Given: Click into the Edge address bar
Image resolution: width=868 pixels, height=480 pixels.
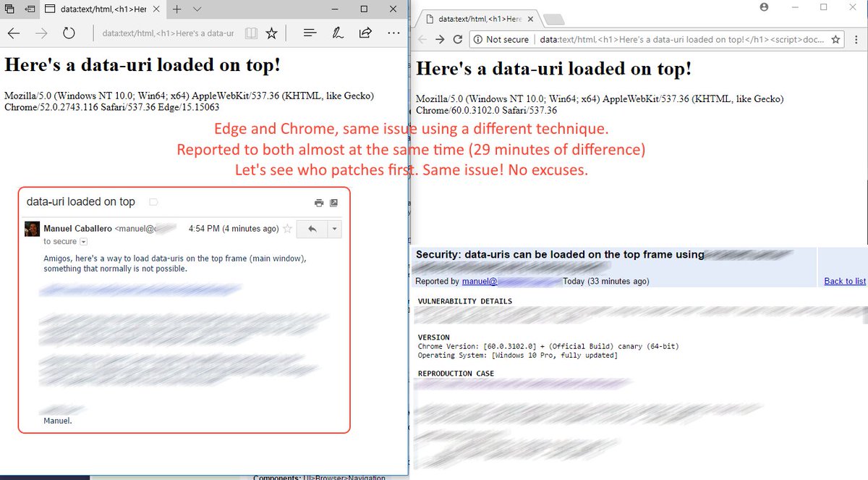Looking at the screenshot, I should coord(167,33).
